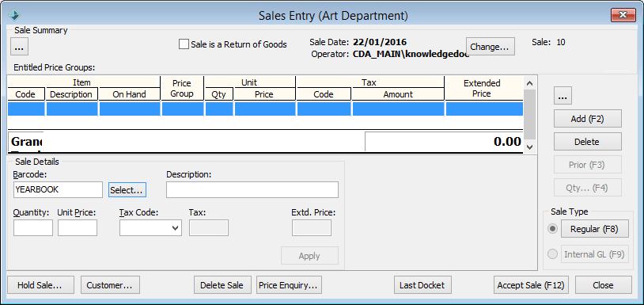The image size is (644, 305).
Task: Open the Customer... dialog
Action: pyautogui.click(x=110, y=285)
